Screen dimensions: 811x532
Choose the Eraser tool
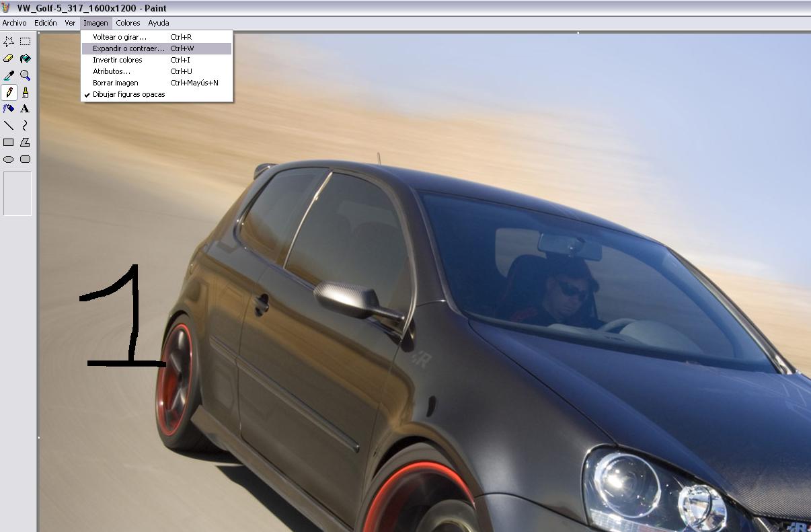tap(9, 59)
